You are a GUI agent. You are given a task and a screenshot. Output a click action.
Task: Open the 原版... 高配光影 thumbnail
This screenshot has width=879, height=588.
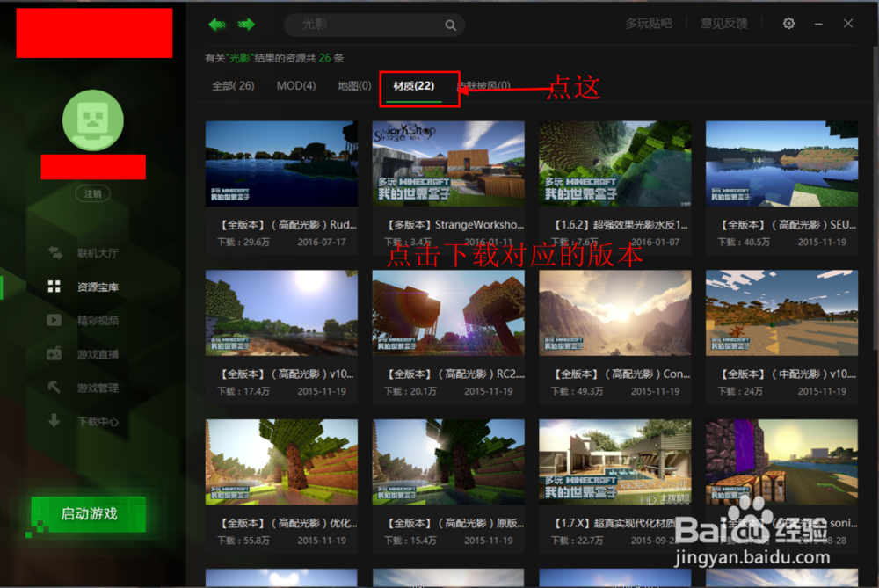448,462
